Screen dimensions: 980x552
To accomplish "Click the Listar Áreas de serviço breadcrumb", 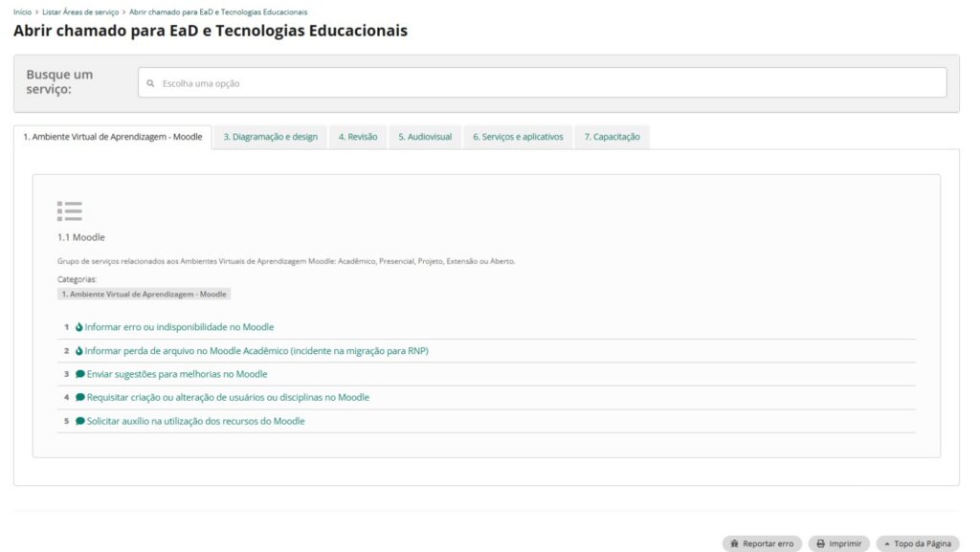I will pyautogui.click(x=81, y=11).
